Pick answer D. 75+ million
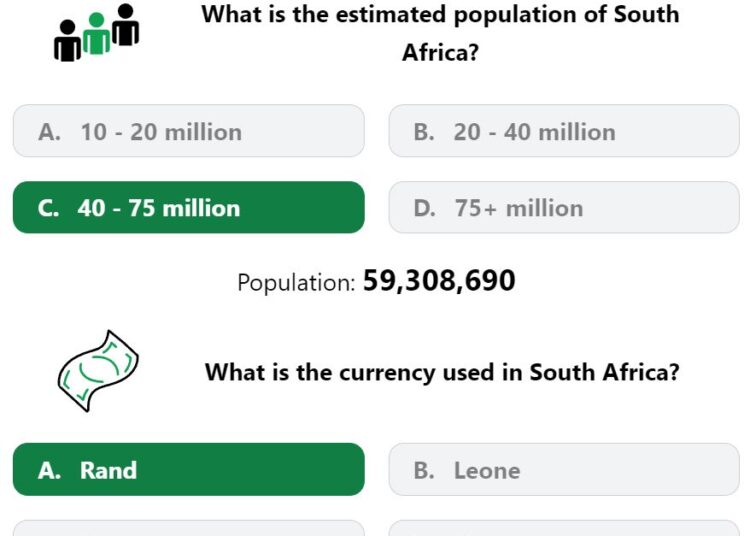This screenshot has height=536, width=750. tap(564, 208)
